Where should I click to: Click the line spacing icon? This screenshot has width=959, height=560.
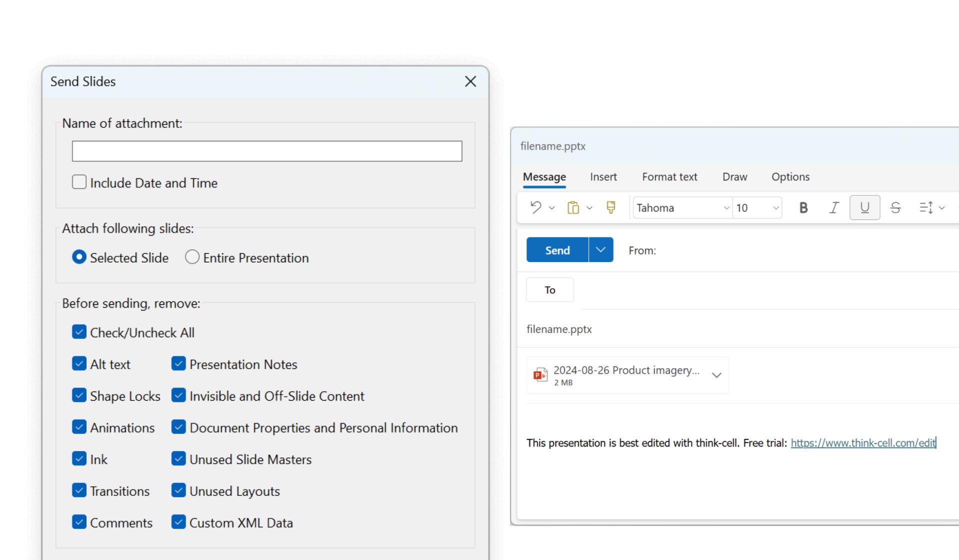tap(926, 207)
